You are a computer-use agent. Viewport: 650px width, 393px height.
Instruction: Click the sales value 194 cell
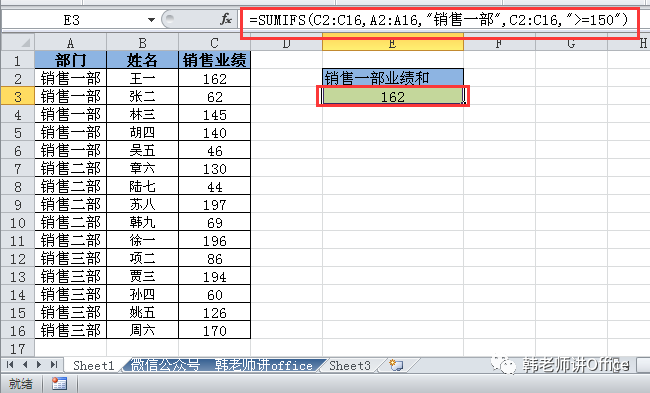[x=214, y=277]
